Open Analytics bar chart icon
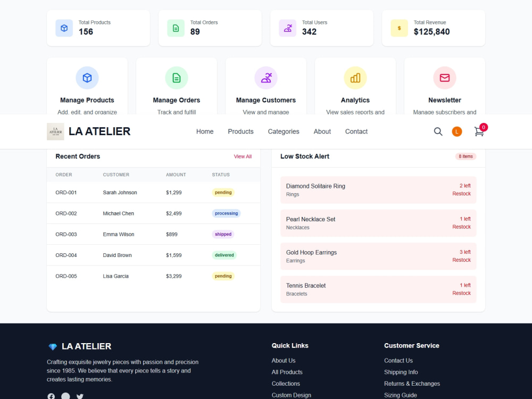Viewport: 532px width, 399px height. [355, 78]
